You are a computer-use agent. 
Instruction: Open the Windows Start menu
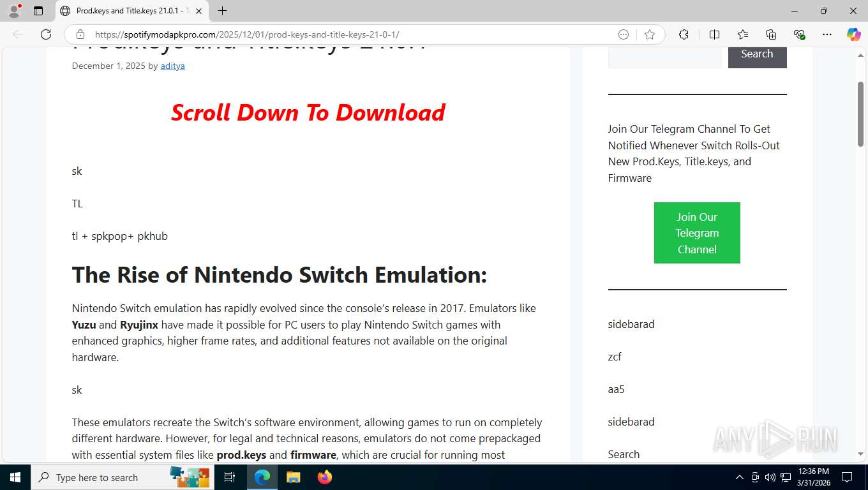pos(15,477)
